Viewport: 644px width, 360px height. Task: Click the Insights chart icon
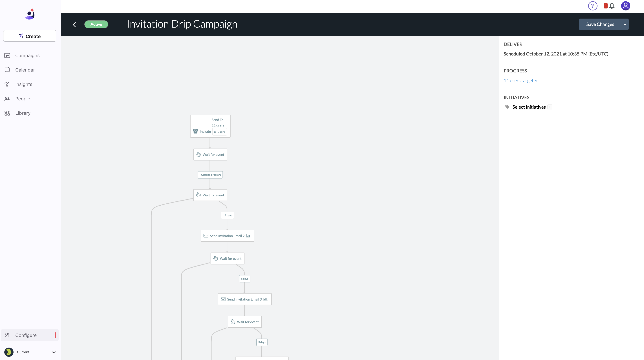tap(7, 84)
